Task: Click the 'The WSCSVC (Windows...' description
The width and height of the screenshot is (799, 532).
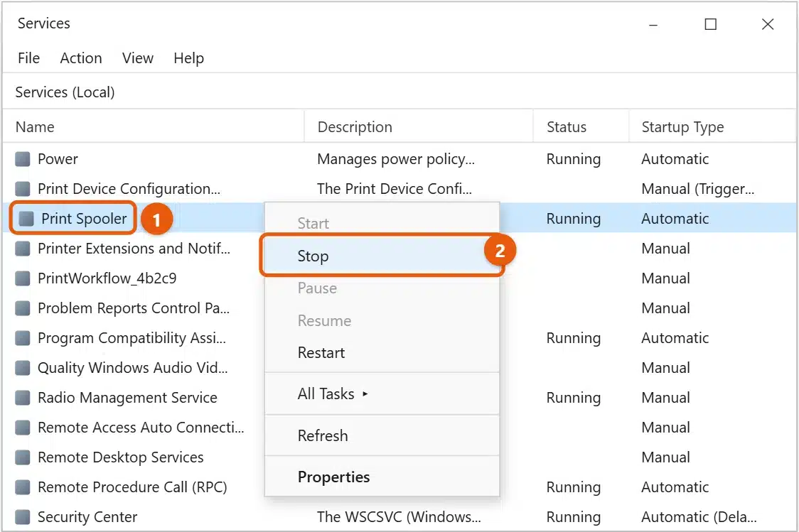Action: click(x=399, y=516)
